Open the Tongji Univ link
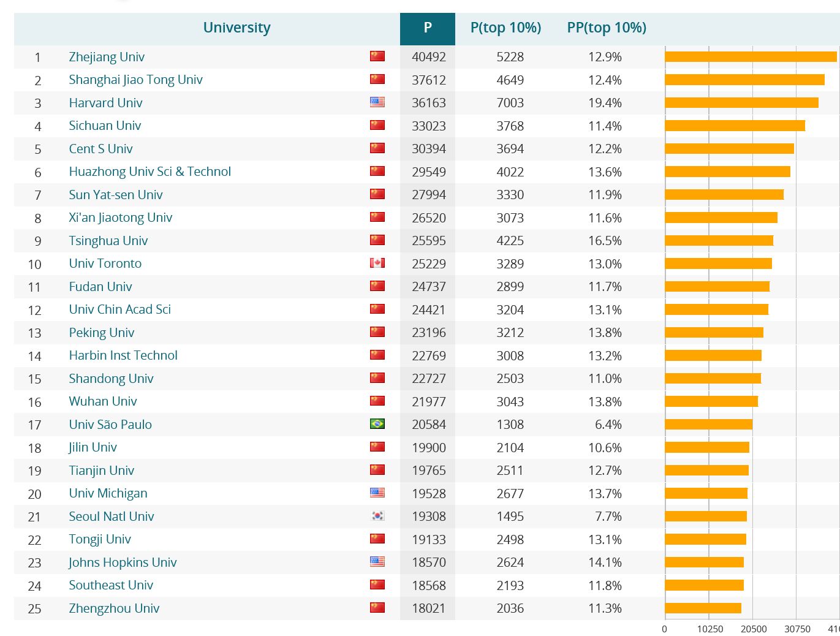 coord(100,539)
